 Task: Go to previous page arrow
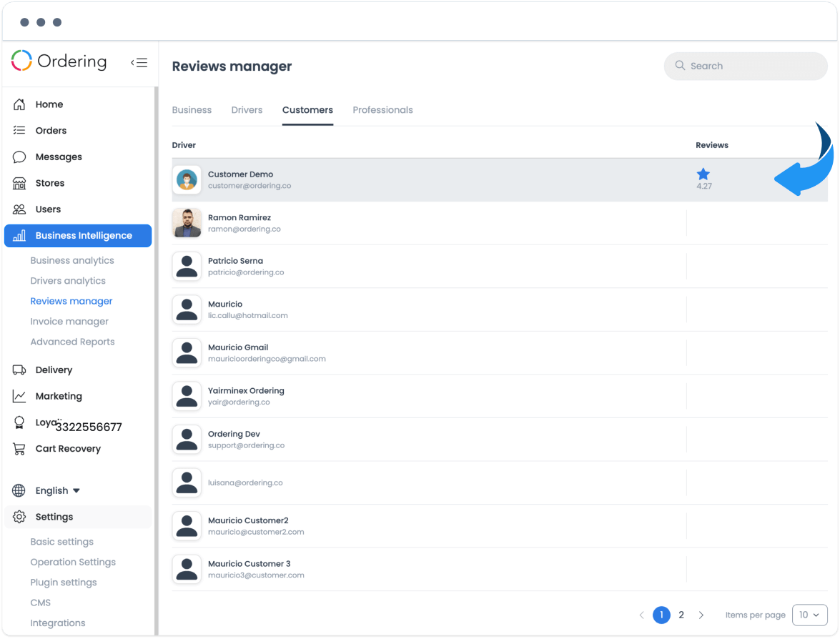click(x=641, y=615)
